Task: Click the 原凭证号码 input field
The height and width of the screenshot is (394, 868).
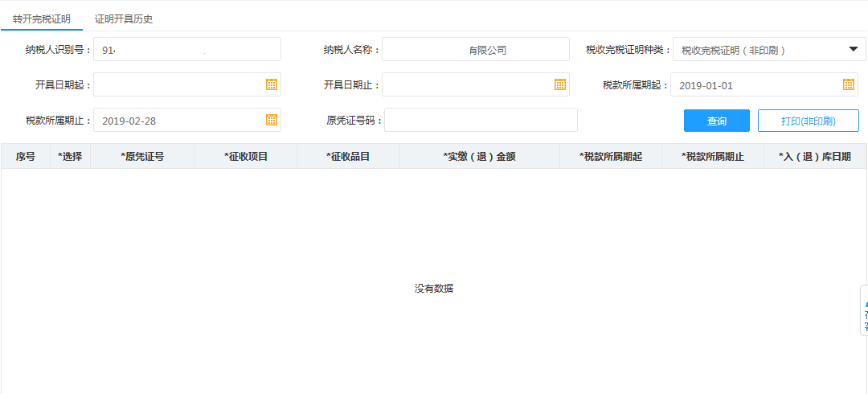Action: [x=481, y=121]
